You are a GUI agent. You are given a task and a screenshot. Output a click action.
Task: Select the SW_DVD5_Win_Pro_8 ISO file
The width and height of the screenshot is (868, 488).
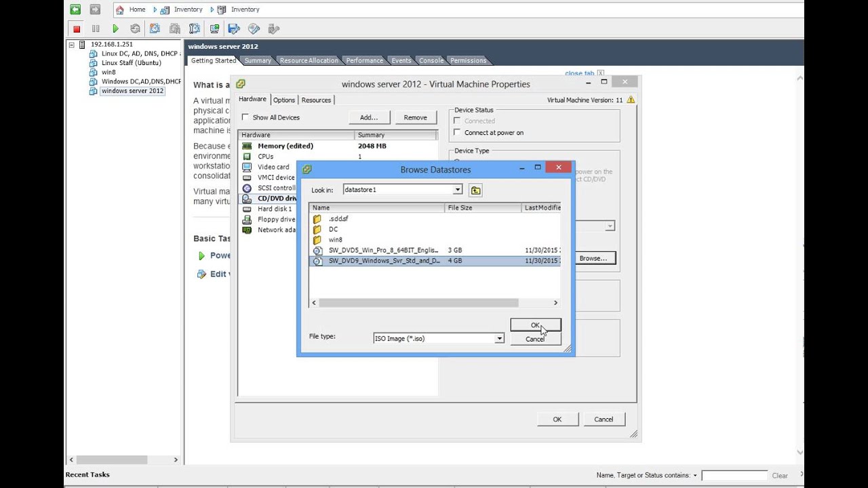coord(383,250)
